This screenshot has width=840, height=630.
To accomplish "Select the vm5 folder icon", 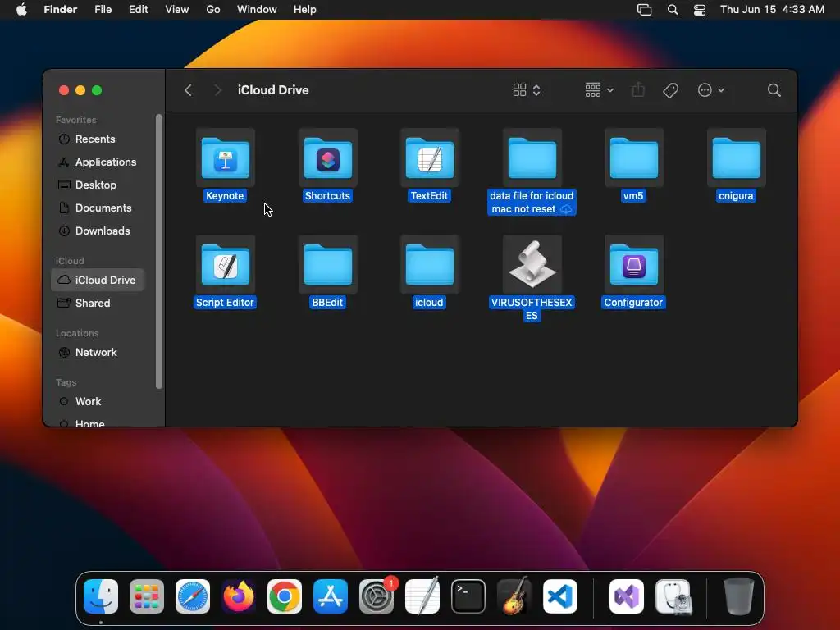I will click(634, 157).
